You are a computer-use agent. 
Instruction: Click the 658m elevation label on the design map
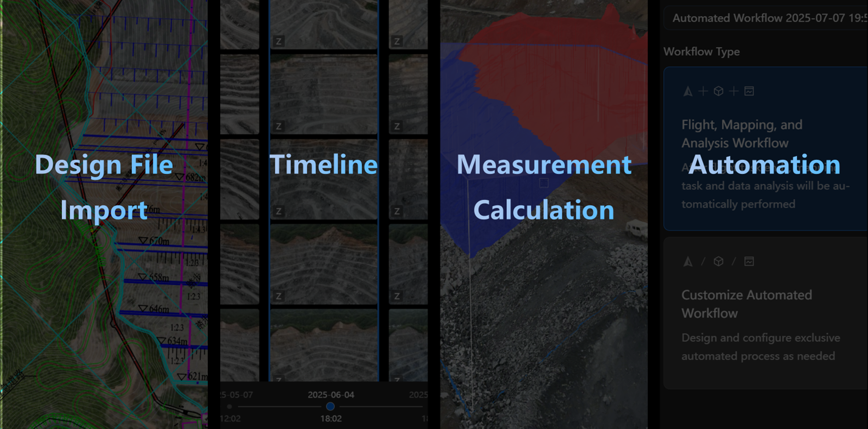click(x=159, y=277)
